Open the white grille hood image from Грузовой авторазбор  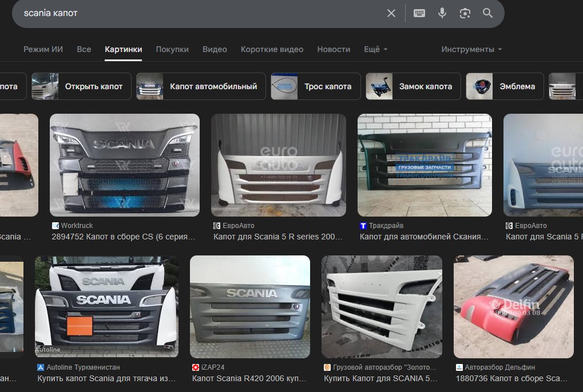382,307
